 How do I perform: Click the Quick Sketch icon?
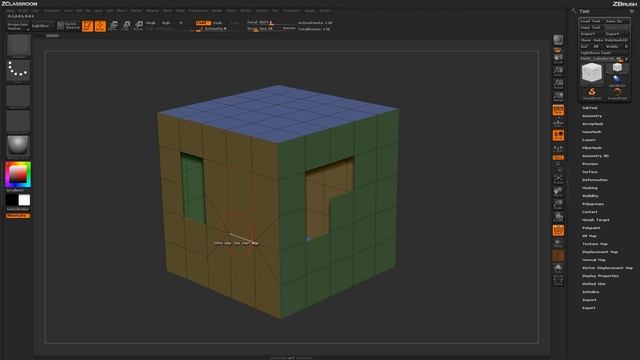(68, 26)
